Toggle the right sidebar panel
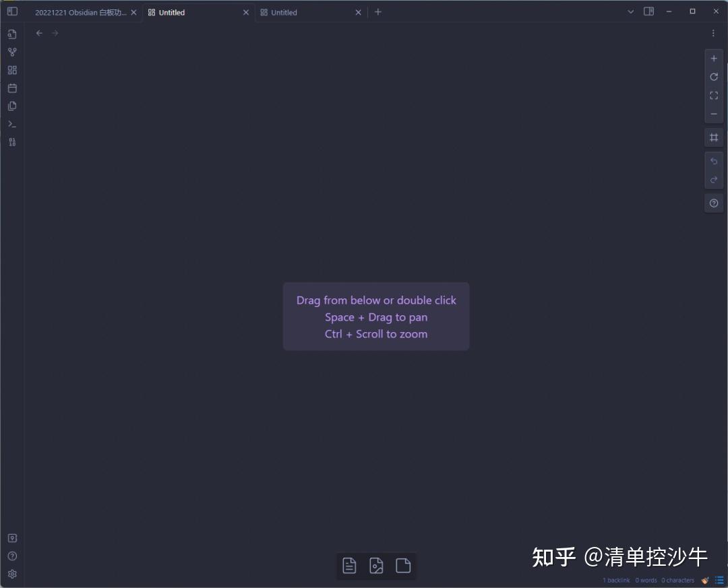The height and width of the screenshot is (588, 728). tap(648, 11)
